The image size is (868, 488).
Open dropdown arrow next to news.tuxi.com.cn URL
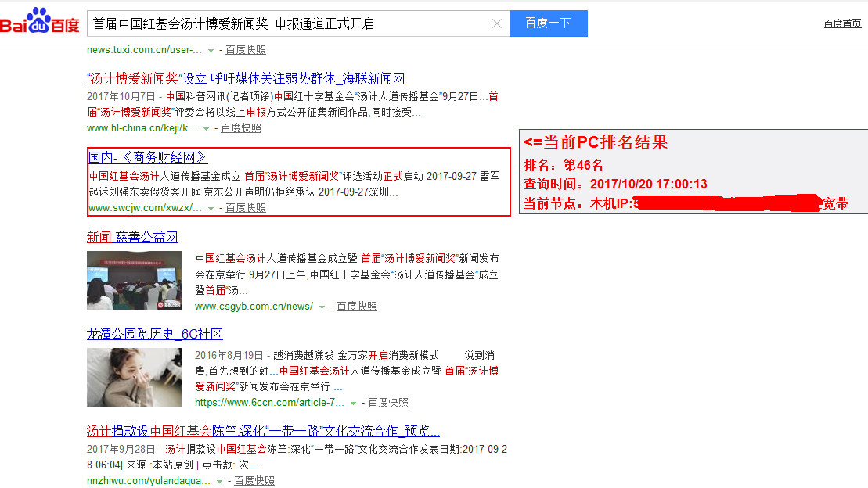[211, 50]
